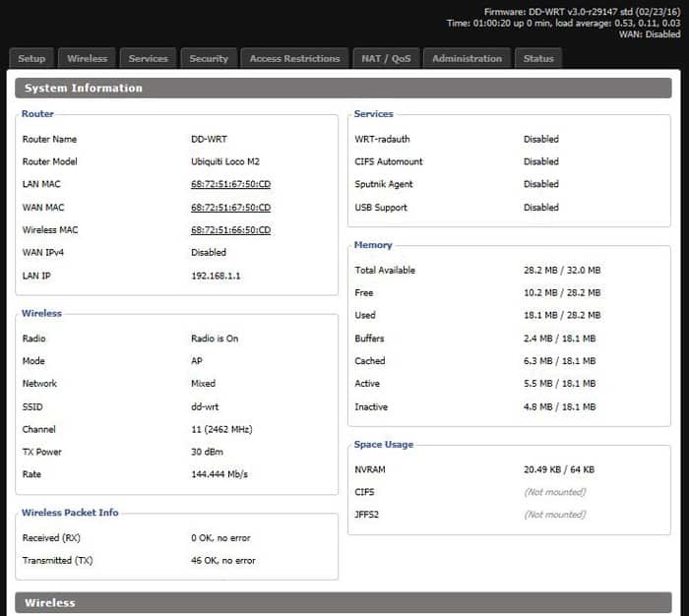Click the SSID value dd-wrt
The height and width of the screenshot is (616, 689).
tap(205, 406)
